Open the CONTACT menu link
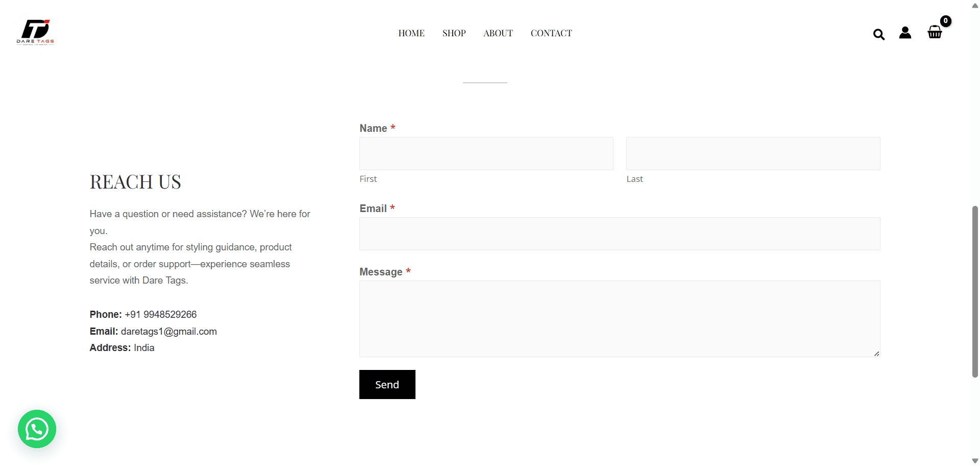Viewport: 980px width, 466px height. (x=551, y=33)
